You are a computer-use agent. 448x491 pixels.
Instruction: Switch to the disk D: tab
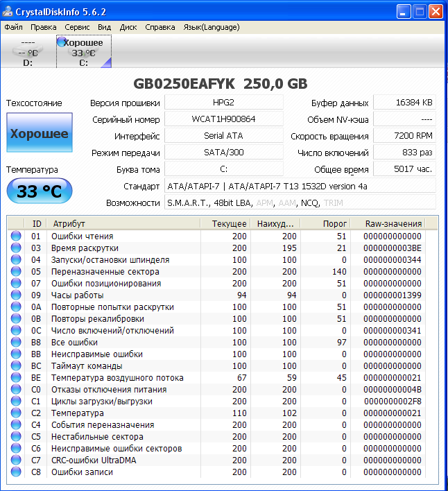(28, 53)
